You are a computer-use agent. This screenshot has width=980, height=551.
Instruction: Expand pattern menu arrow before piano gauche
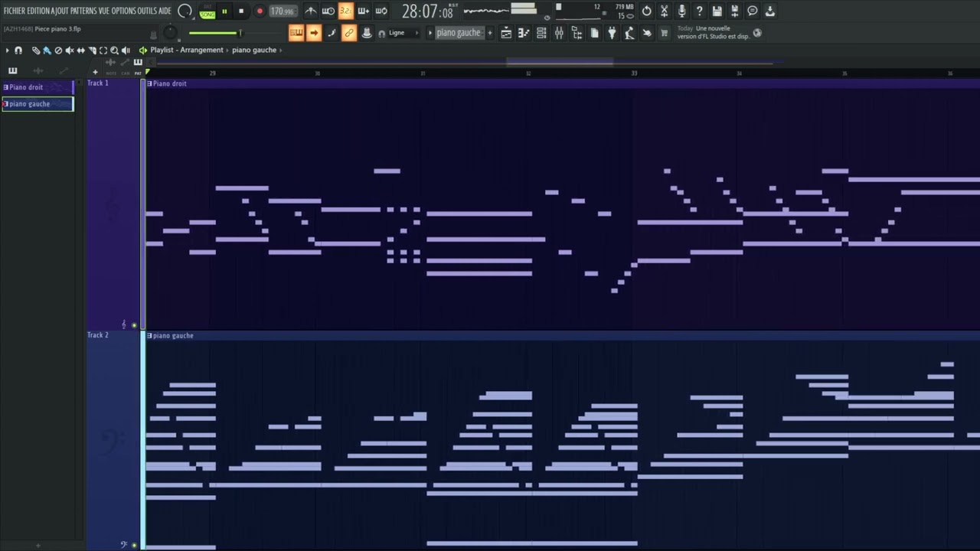tap(430, 33)
